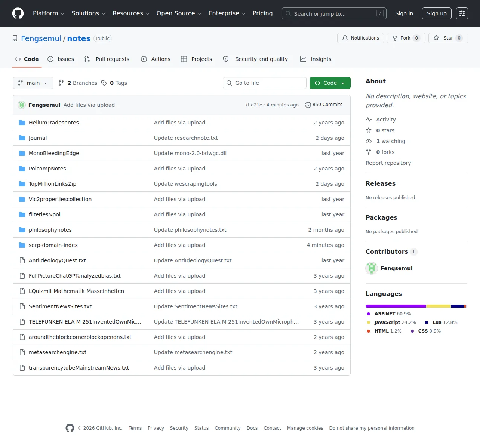Screen dimensions: 480x448
Task: Open the appearance settings icon button
Action: tap(462, 13)
